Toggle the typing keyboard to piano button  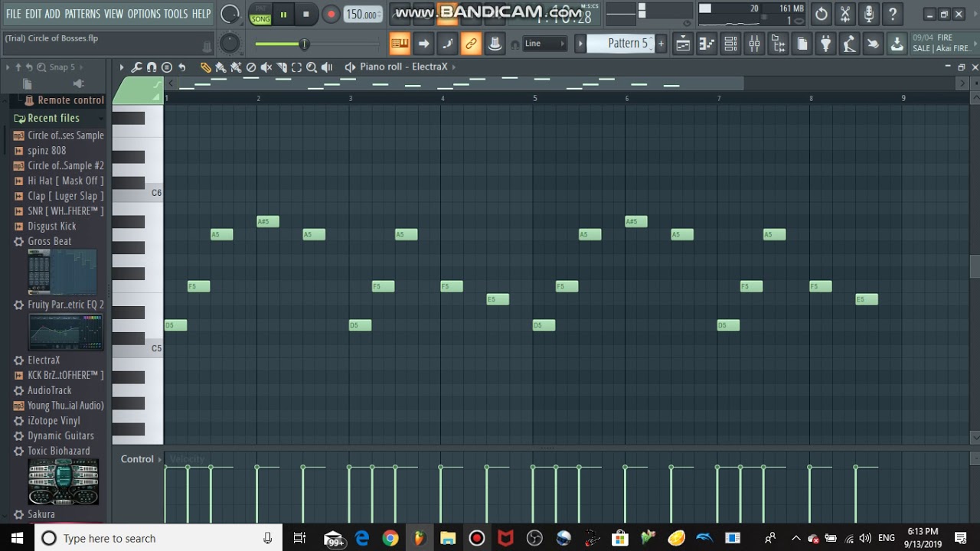(x=399, y=44)
